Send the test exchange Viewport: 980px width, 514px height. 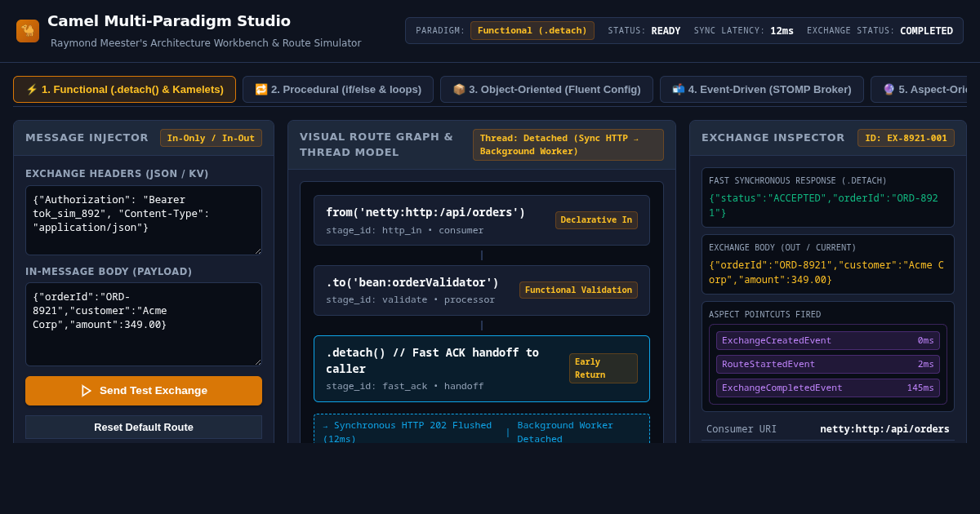click(x=144, y=391)
